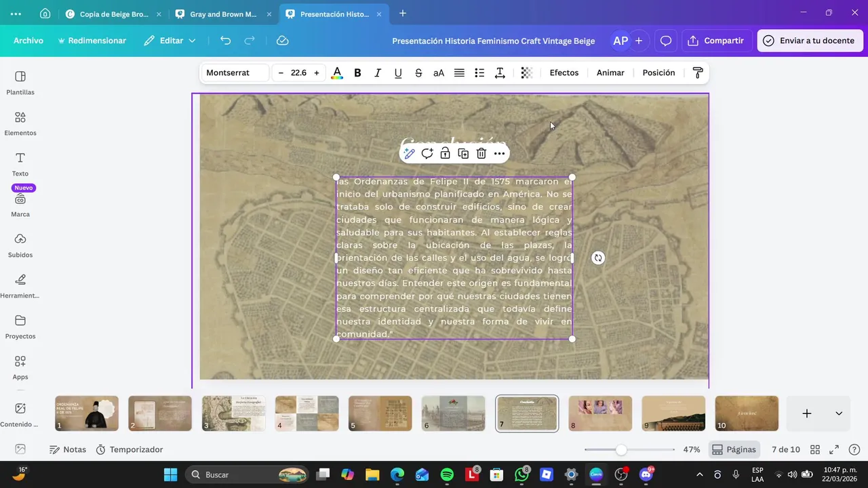Viewport: 868px width, 488px height.
Task: Select slide 5 thumbnail
Action: click(x=380, y=413)
